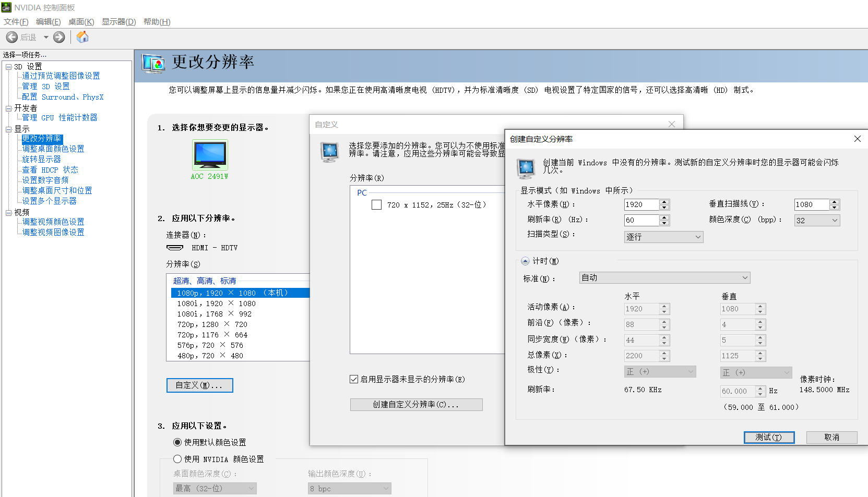The height and width of the screenshot is (497, 868).
Task: Close the 创建自定义分辨率 dialog with X
Action: click(x=857, y=139)
